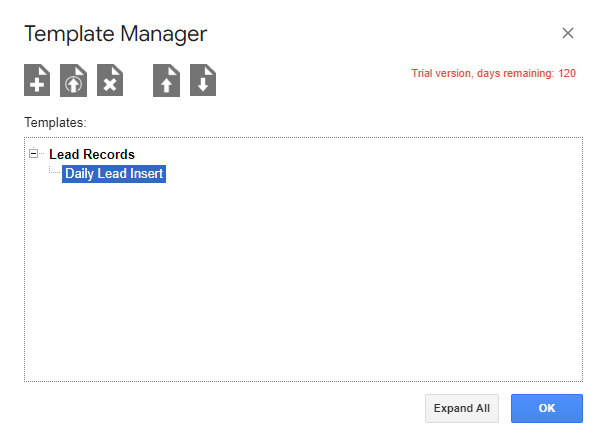This screenshot has height=444, width=608.
Task: Click the Templates label
Action: tap(55, 122)
